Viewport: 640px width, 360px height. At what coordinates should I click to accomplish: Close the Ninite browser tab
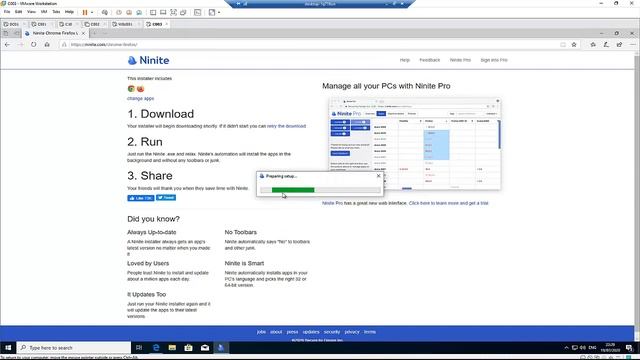83,33
